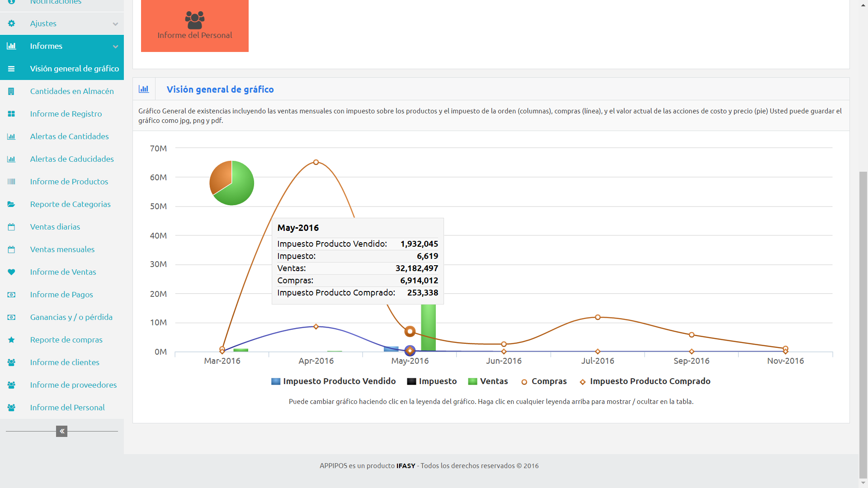
Task: Click the Ajustes gear icon
Action: [11, 23]
